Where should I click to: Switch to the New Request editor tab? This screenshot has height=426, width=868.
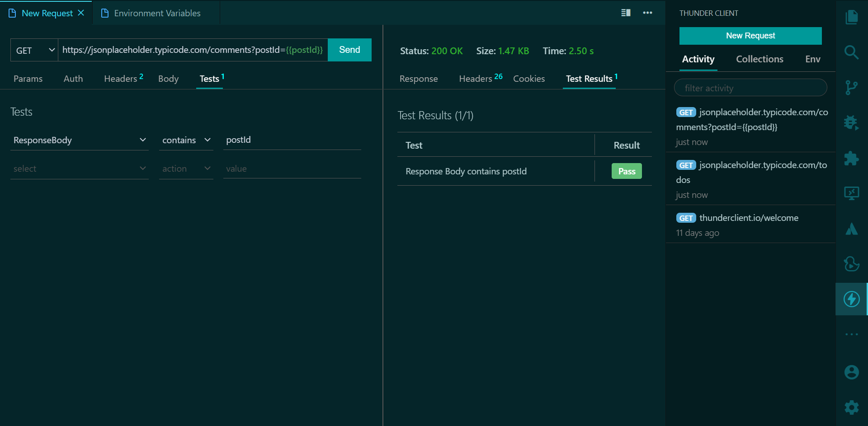47,13
